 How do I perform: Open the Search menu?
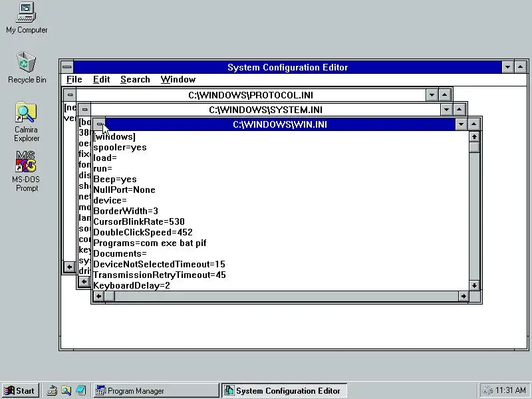(x=135, y=79)
